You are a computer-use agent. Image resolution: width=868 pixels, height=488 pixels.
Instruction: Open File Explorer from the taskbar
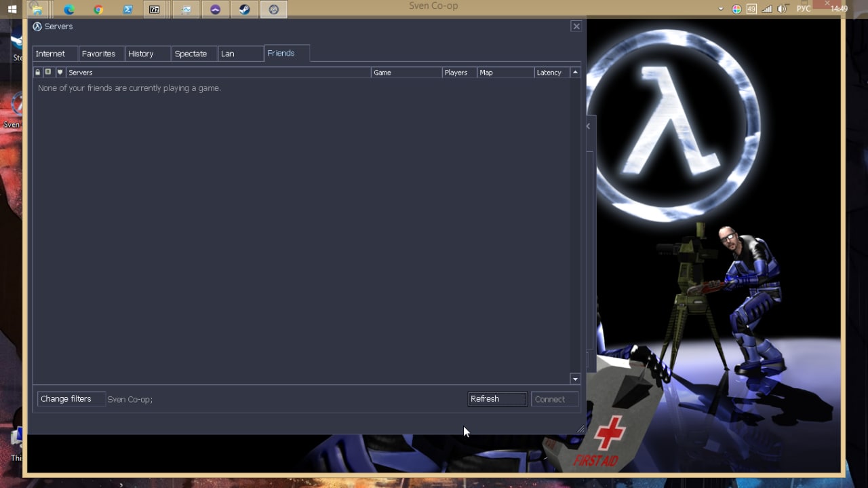click(x=38, y=10)
